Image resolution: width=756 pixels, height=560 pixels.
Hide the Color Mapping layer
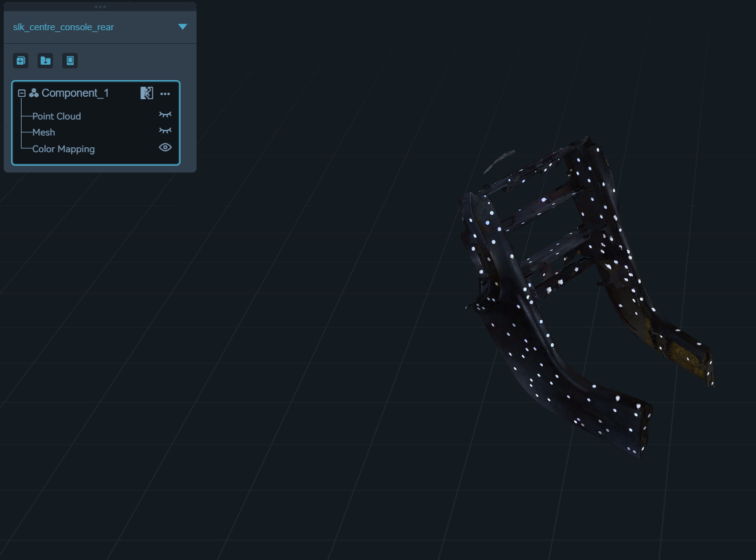point(165,147)
